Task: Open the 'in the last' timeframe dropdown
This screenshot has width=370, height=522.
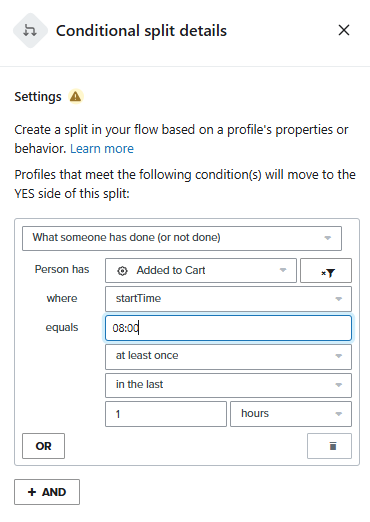Action: pyautogui.click(x=228, y=385)
